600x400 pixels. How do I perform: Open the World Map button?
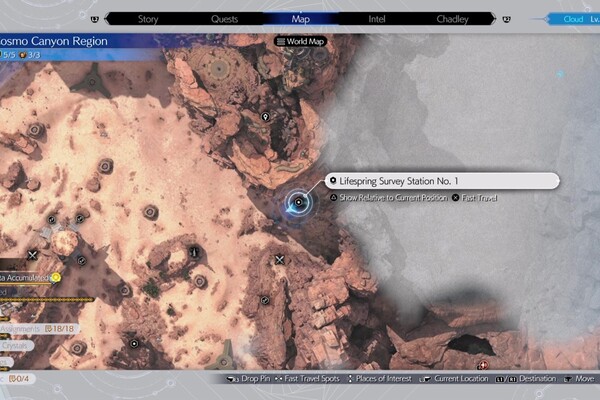coord(300,41)
